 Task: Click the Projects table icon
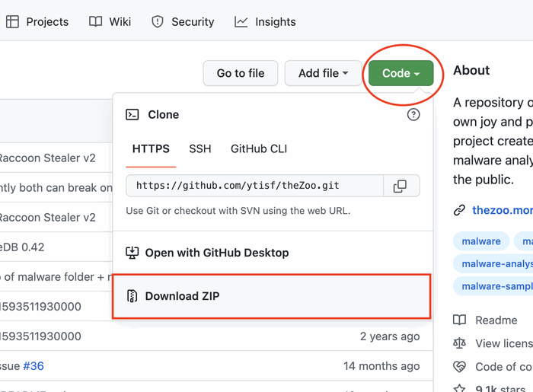point(13,22)
